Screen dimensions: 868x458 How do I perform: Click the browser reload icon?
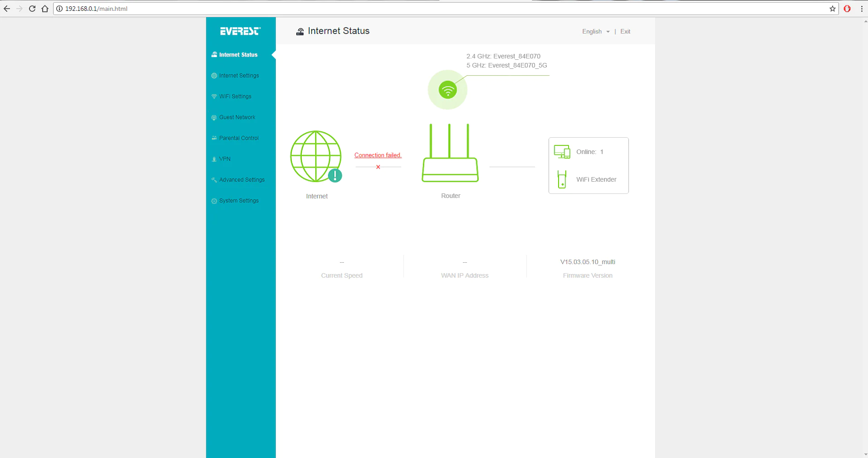32,9
